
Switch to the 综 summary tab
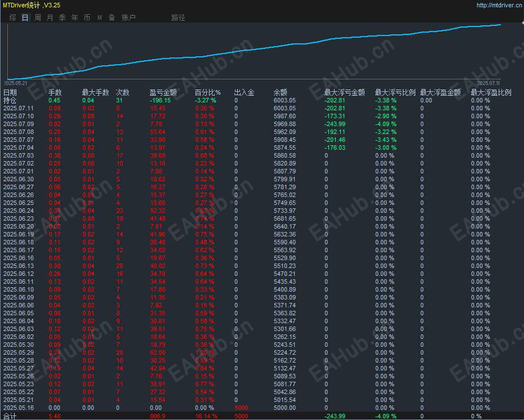pos(13,17)
